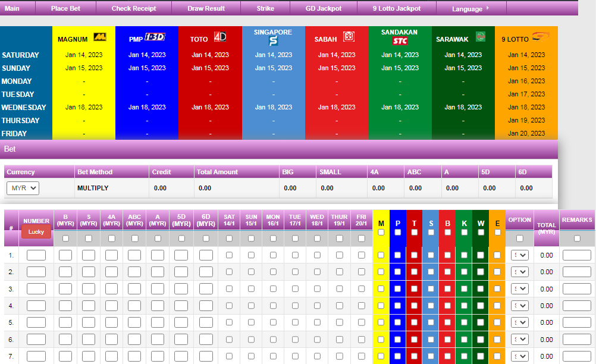Viewport: 596px width, 364px height.
Task: Go to the GD Jackpot menu
Action: coord(323,8)
